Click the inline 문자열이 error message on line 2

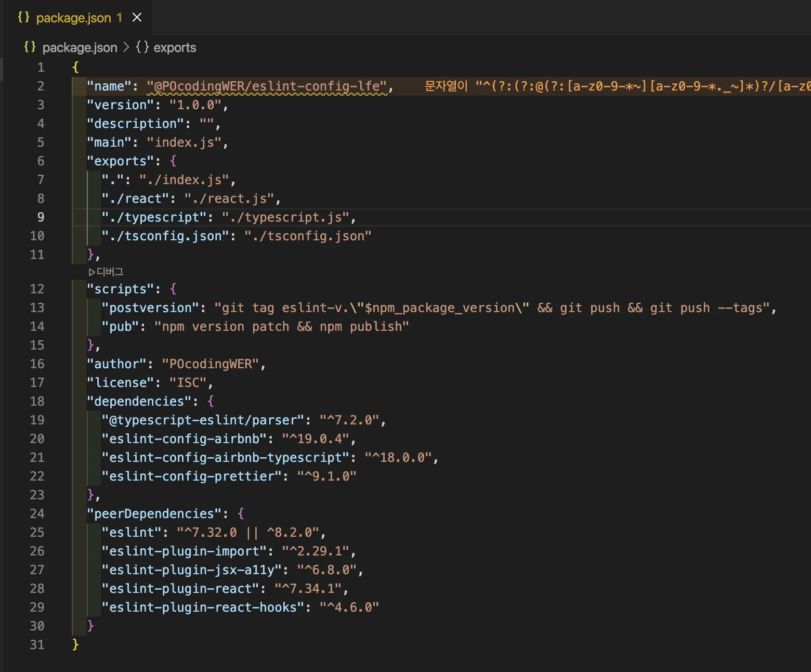pos(618,86)
